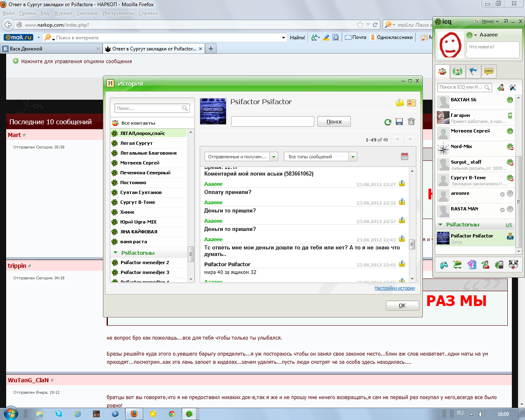Image resolution: width=525 pixels, height=420 pixels.
Task: Select Все контакты in History
Action: (152, 123)
